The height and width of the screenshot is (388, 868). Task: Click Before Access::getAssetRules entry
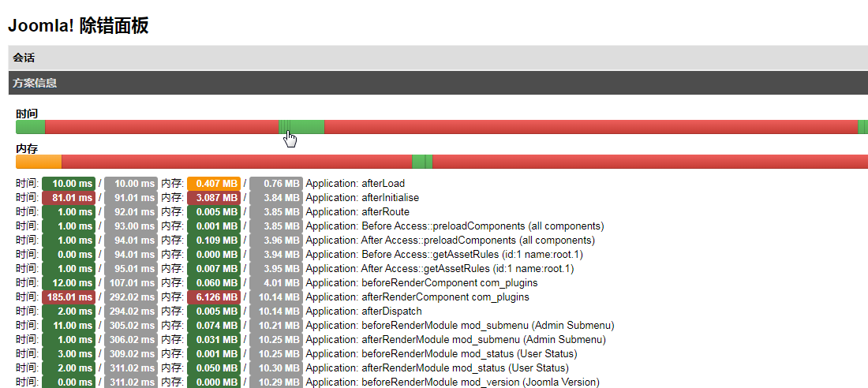444,255
